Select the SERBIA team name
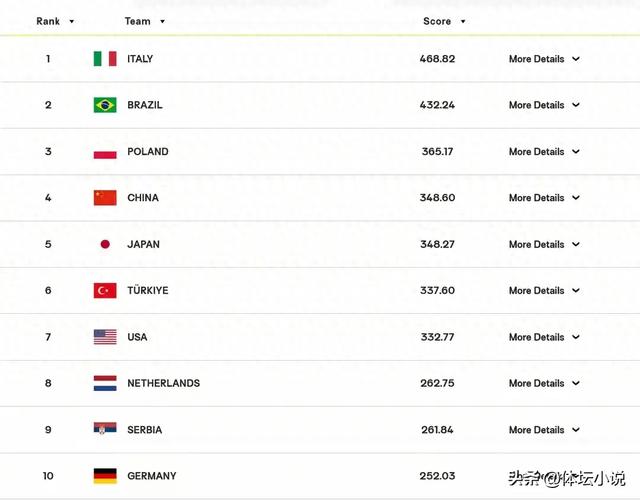640x501 pixels. coord(144,430)
